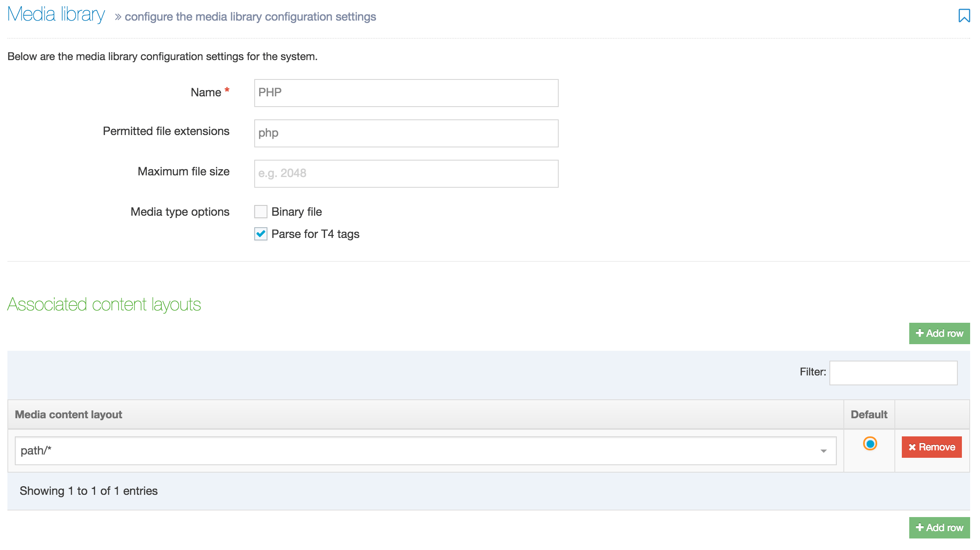Screen dimensions: 980x550
Task: Sort by the Default column header
Action: 869,415
